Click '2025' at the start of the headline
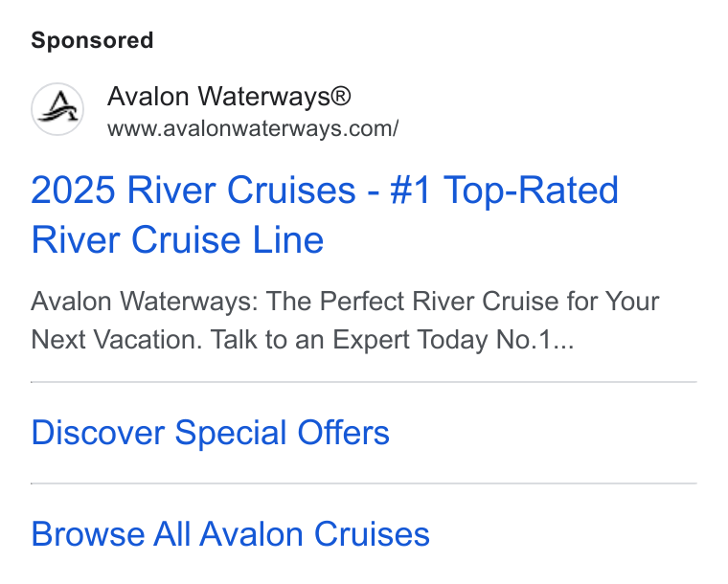 (x=73, y=191)
